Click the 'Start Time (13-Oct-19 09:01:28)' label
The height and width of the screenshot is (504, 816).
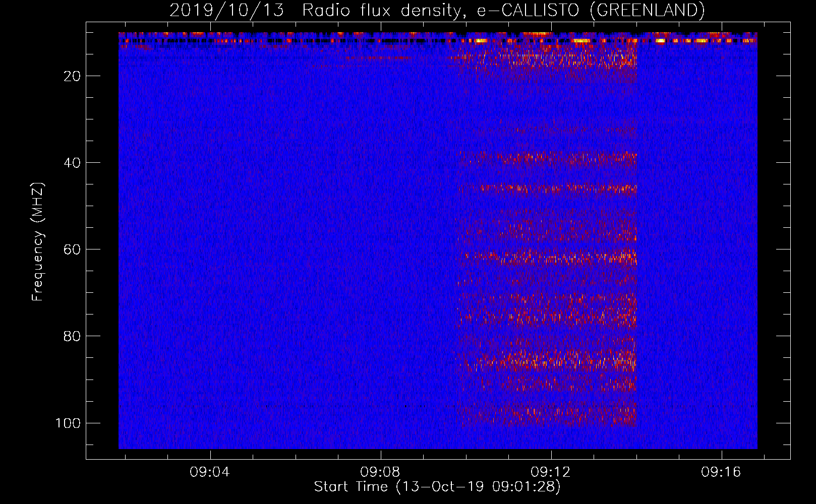[437, 487]
